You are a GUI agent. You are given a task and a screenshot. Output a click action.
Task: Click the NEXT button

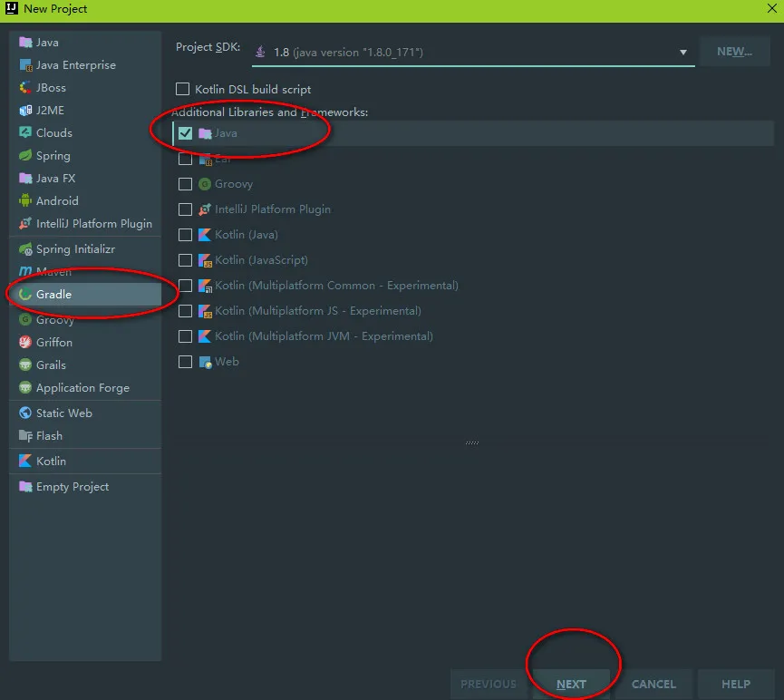[x=571, y=684]
